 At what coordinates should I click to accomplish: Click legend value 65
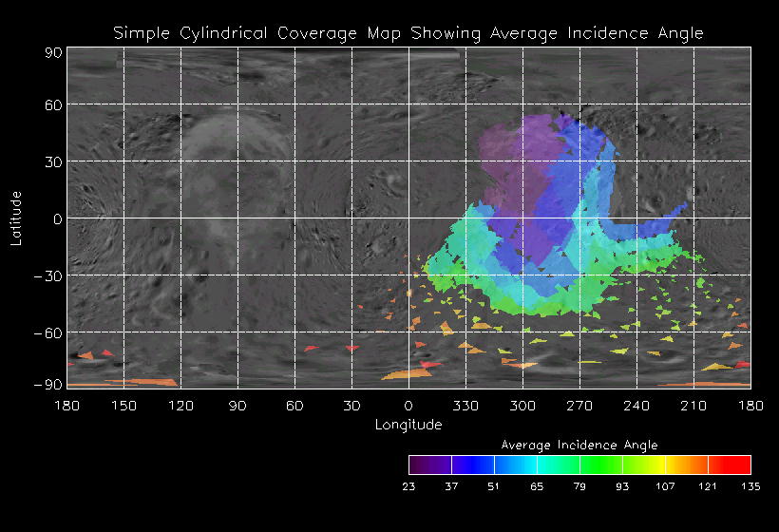pyautogui.click(x=537, y=486)
